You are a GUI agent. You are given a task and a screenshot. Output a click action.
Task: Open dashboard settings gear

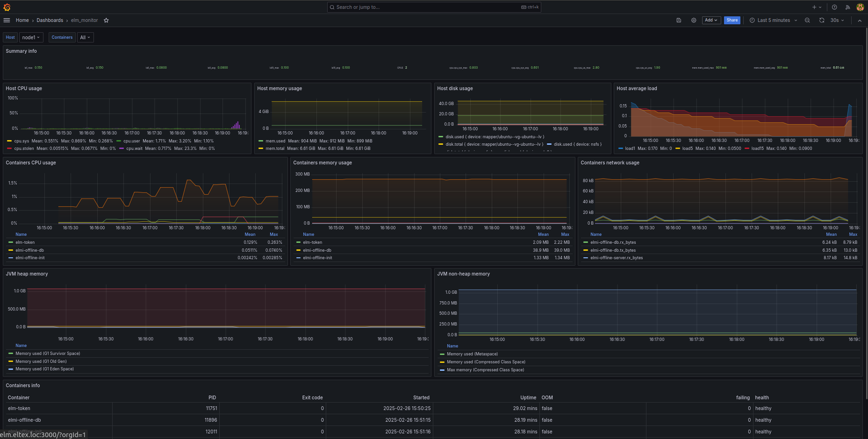(694, 21)
